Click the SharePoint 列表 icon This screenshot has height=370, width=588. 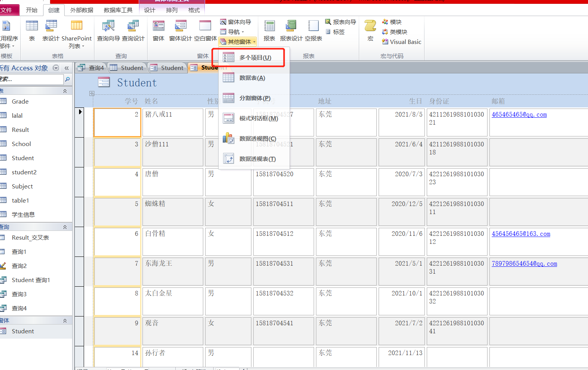(x=76, y=26)
